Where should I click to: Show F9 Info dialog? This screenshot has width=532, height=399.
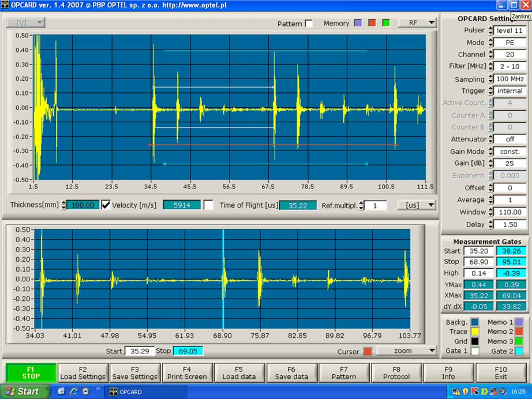click(448, 372)
